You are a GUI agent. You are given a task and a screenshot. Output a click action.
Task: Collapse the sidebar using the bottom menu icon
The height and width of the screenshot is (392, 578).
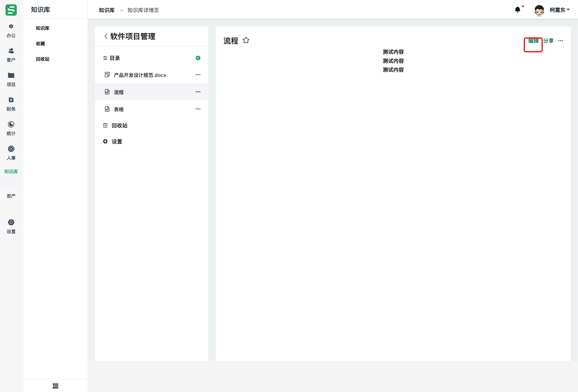55,386
